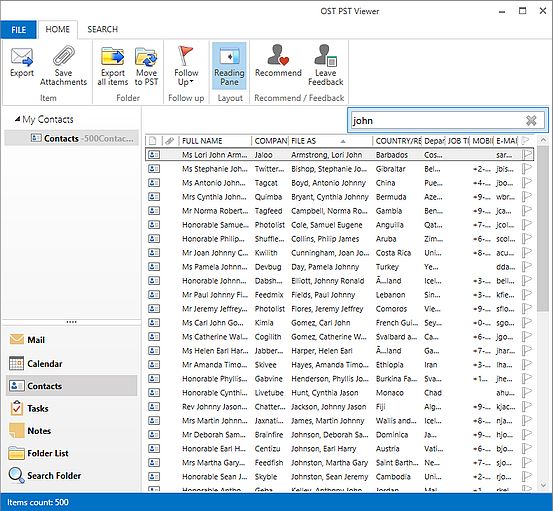
Task: Clear the search box with the X icon
Action: click(x=531, y=121)
